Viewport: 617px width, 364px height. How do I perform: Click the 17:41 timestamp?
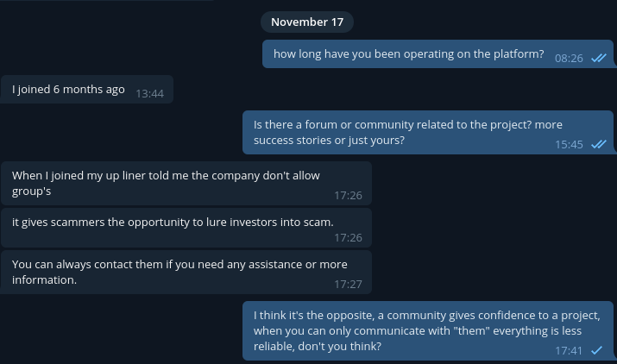(x=570, y=350)
